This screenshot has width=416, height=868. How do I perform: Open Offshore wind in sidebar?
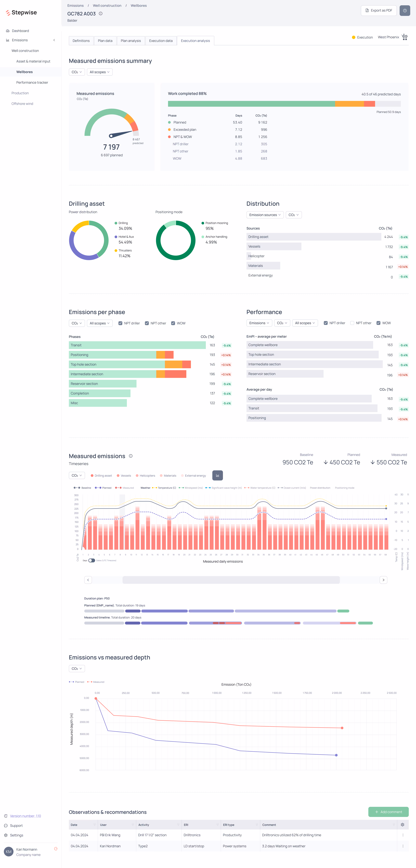(x=22, y=104)
